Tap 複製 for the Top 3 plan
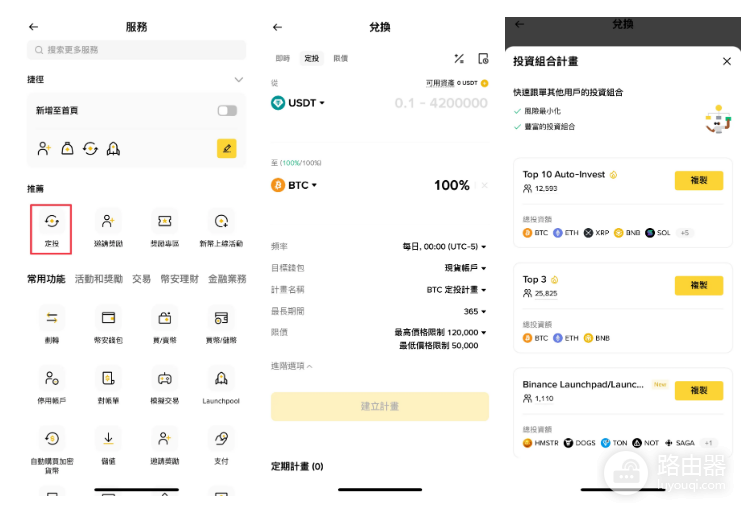Viewport: 744px width, 513px height. (x=699, y=285)
